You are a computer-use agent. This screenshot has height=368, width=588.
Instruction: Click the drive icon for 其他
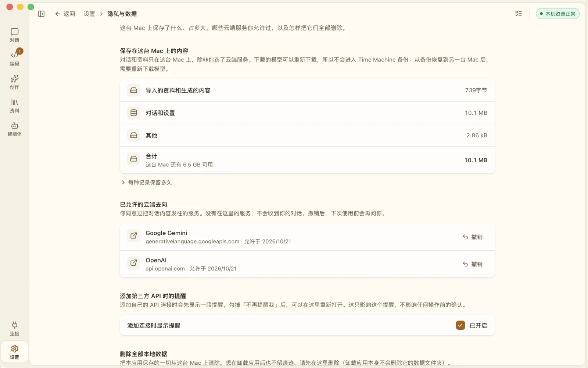pos(134,135)
